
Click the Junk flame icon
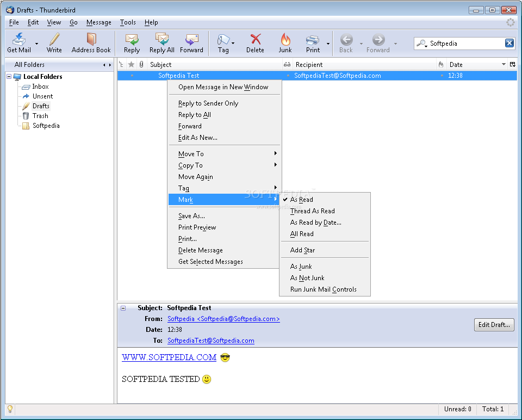[x=285, y=39]
